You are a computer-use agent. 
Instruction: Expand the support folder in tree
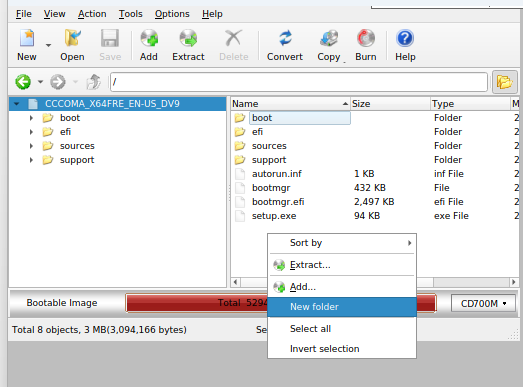31,160
